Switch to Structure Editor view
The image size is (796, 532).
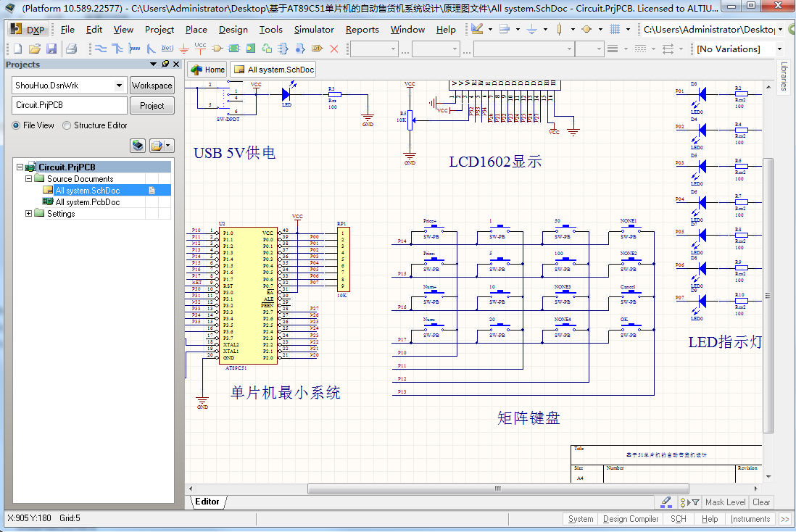pyautogui.click(x=67, y=125)
